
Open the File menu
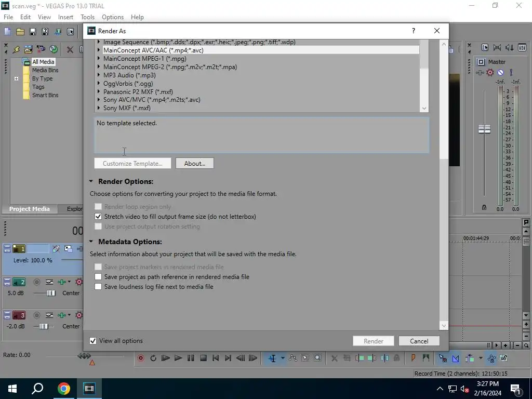click(x=8, y=17)
